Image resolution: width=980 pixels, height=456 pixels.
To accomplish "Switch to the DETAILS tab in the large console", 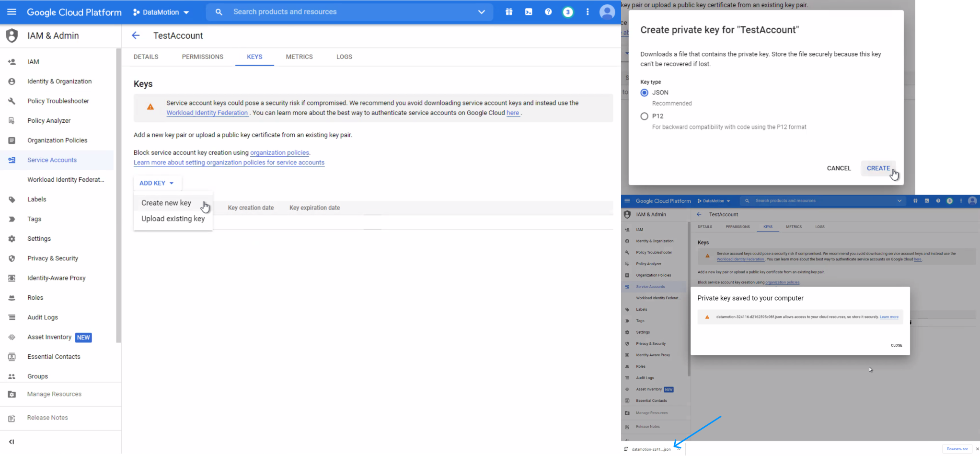I will 146,57.
